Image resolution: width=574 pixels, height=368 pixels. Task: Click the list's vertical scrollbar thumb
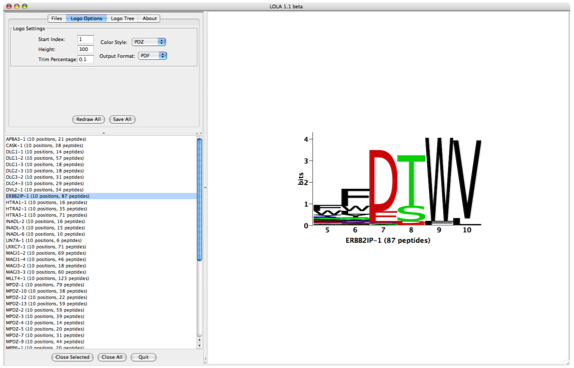(200, 200)
